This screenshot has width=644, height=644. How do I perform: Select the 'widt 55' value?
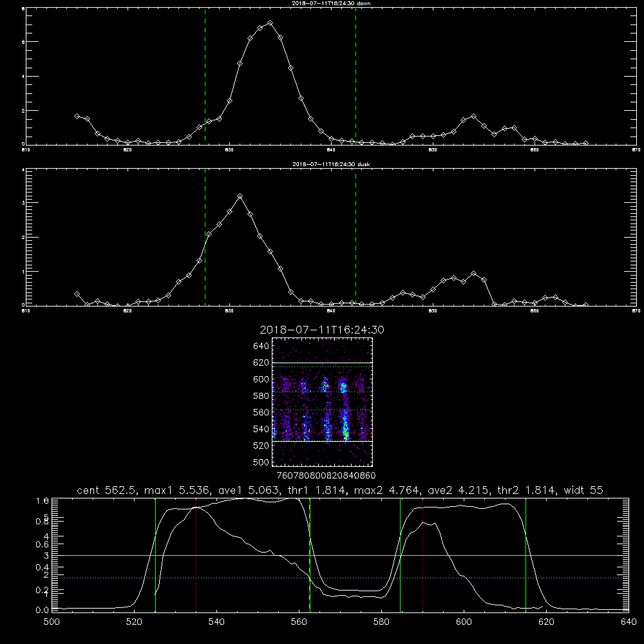coord(583,490)
